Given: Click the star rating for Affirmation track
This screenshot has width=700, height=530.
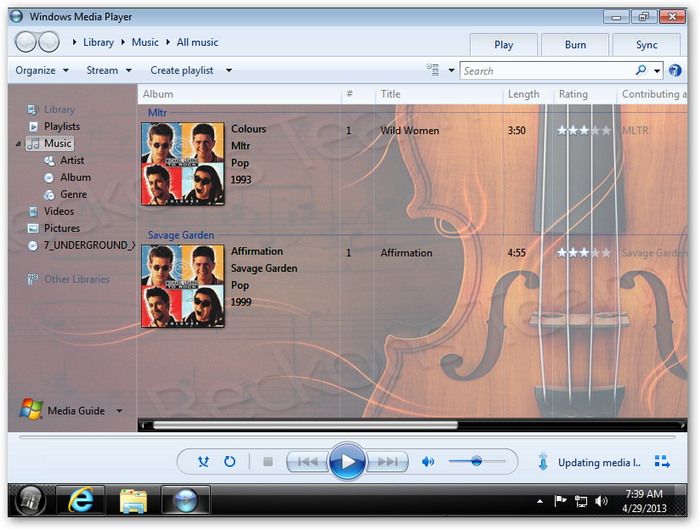Looking at the screenshot, I should 583,253.
